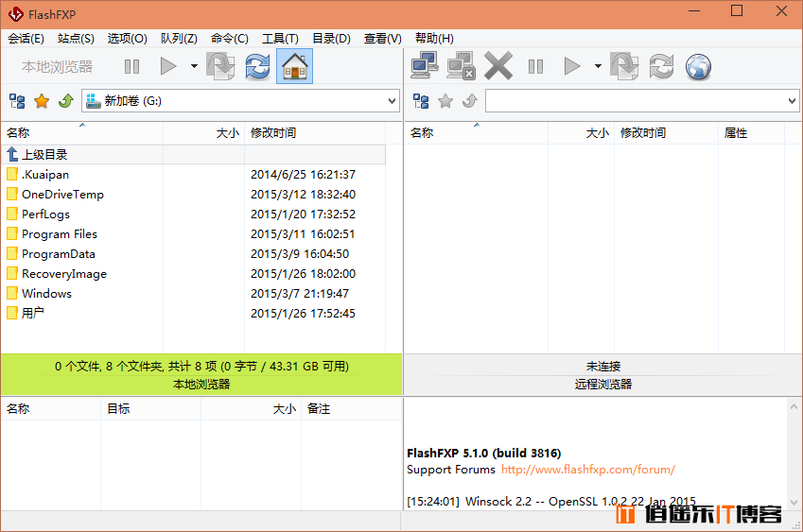Open the 会话(E) menu

coord(26,39)
